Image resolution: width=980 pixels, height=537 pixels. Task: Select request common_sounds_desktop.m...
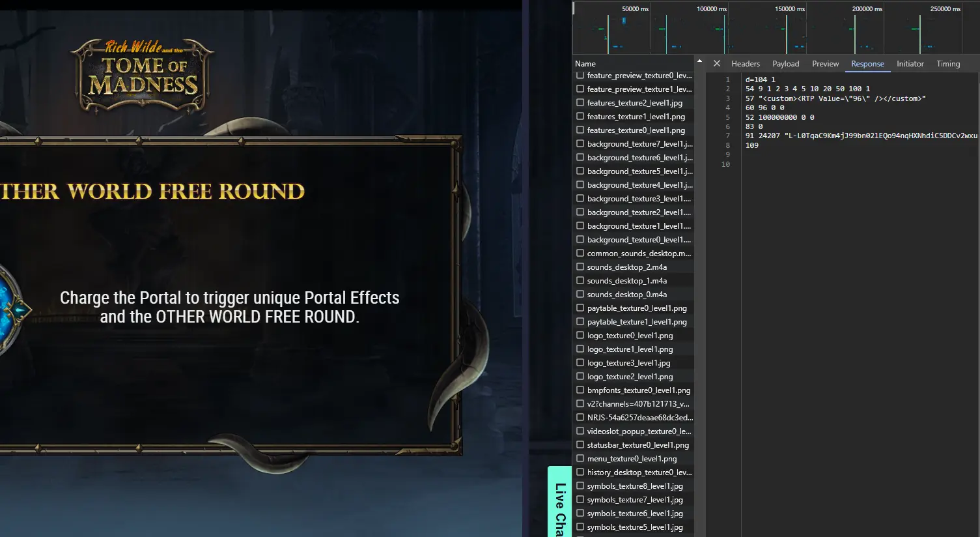[x=639, y=254]
